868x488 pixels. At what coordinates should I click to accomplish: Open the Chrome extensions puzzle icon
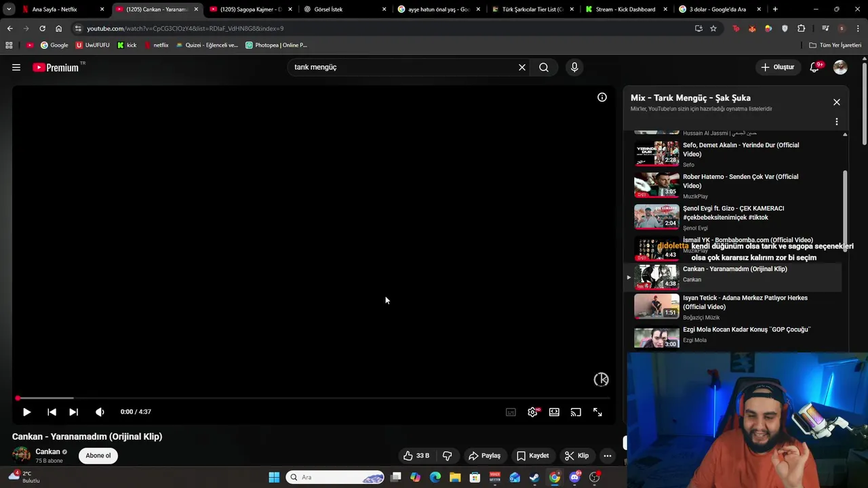click(802, 28)
